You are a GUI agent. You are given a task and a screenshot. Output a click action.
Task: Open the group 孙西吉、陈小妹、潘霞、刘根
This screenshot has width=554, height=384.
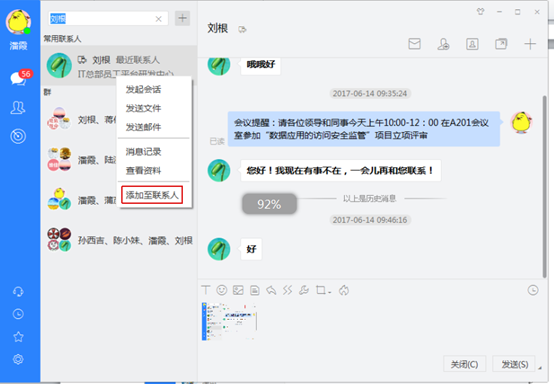tap(119, 241)
